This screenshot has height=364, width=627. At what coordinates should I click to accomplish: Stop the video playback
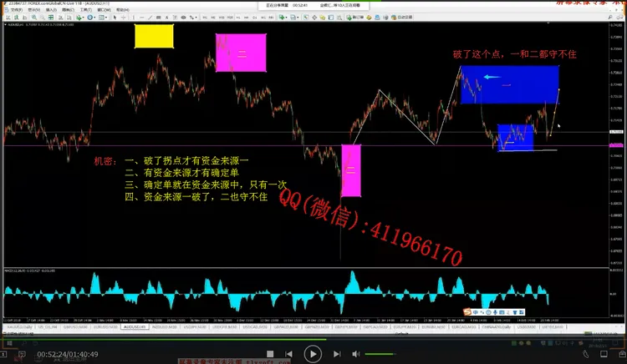[270, 354]
